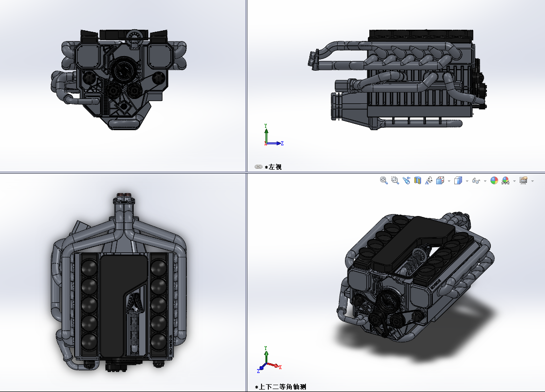Activate the Section View tool
This screenshot has height=392, width=545.
click(418, 180)
